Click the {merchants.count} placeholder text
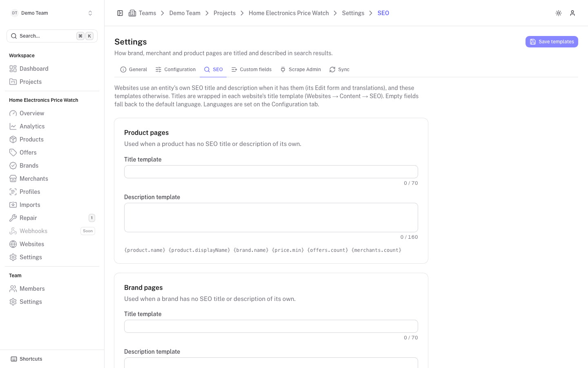Image resolution: width=588 pixels, height=368 pixels. click(x=376, y=250)
